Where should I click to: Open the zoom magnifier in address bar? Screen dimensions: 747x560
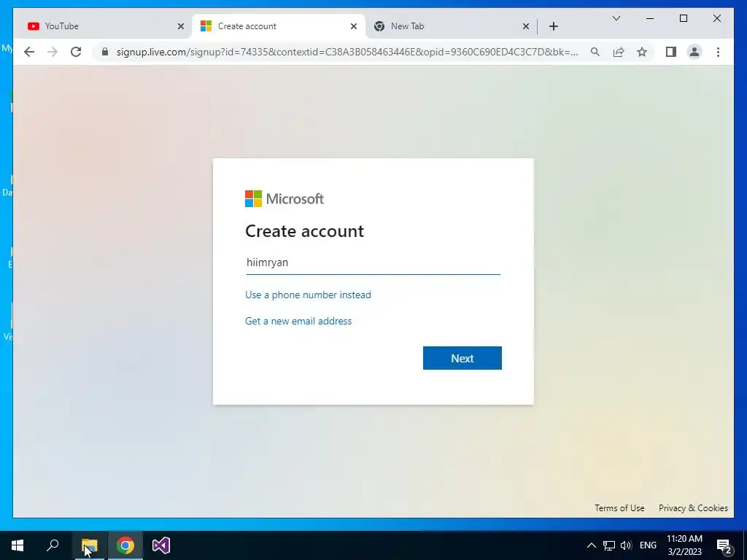pyautogui.click(x=595, y=52)
